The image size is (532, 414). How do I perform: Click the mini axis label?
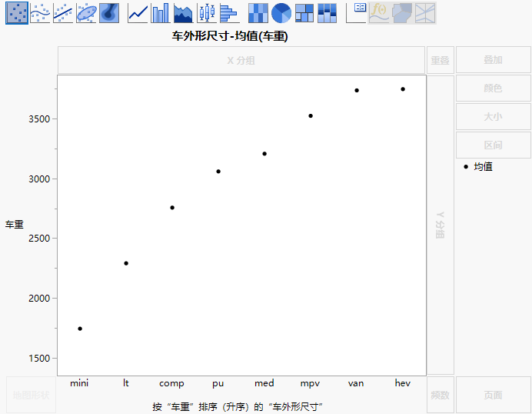click(79, 383)
